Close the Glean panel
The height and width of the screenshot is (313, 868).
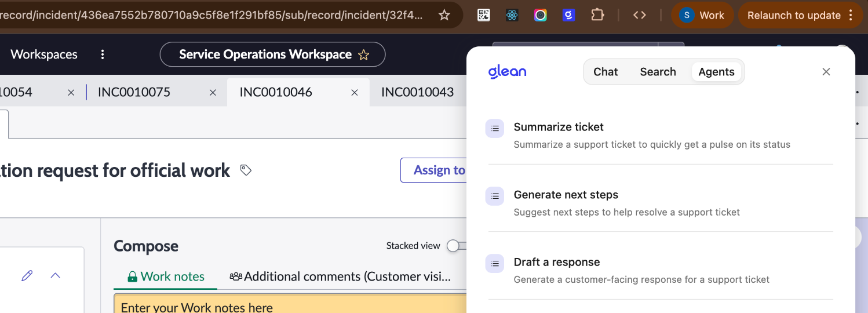pyautogui.click(x=826, y=72)
